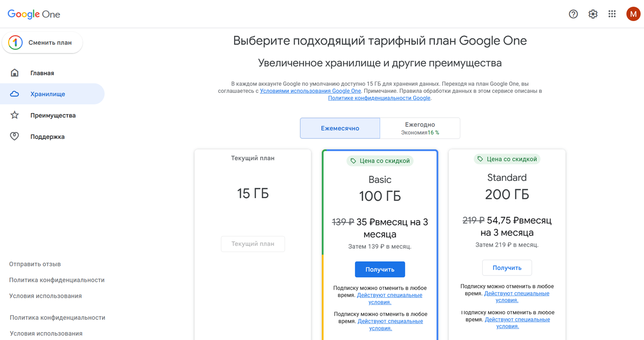Viewport: 644px width, 340px height.
Task: Click the star icon beside Преимущества
Action: click(15, 115)
